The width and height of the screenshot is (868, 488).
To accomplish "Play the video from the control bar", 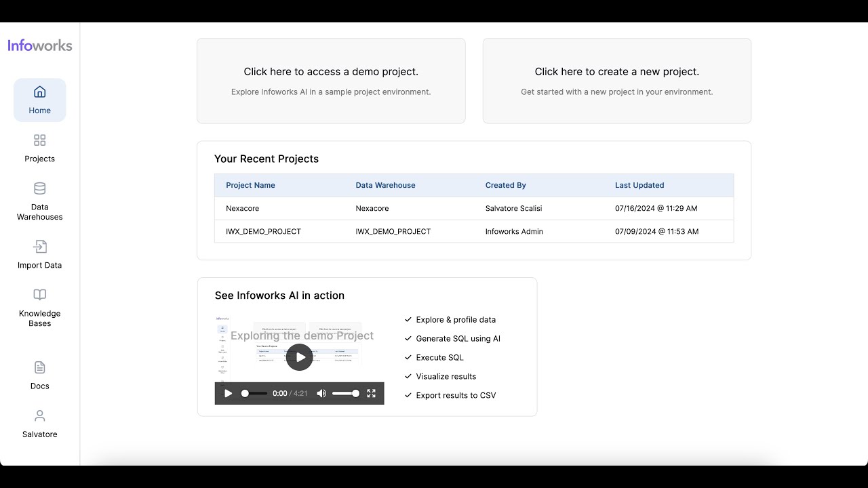I will (229, 393).
